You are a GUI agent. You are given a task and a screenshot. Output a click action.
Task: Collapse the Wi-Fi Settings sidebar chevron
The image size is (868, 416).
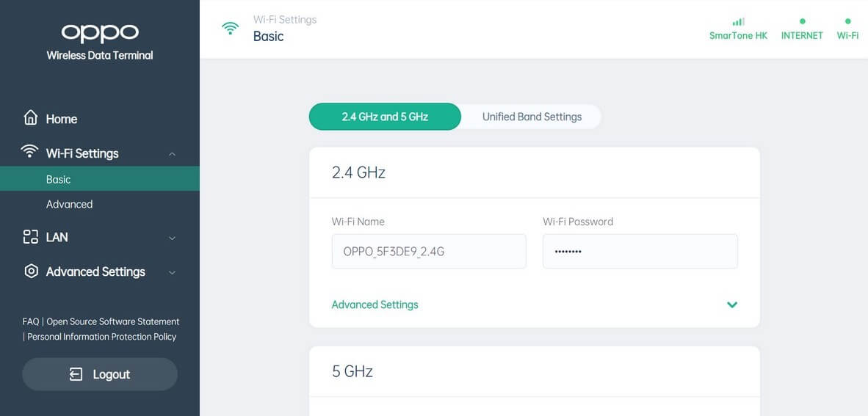(172, 154)
